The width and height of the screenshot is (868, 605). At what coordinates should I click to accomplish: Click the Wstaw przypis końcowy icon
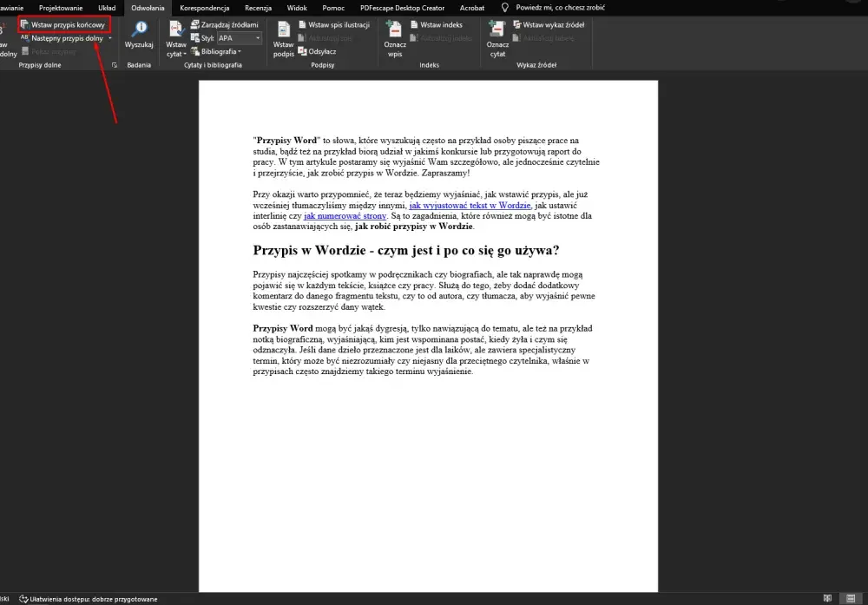click(24, 24)
